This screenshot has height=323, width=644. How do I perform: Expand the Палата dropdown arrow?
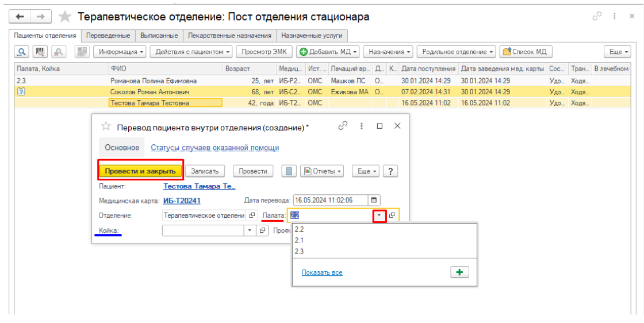tap(379, 216)
